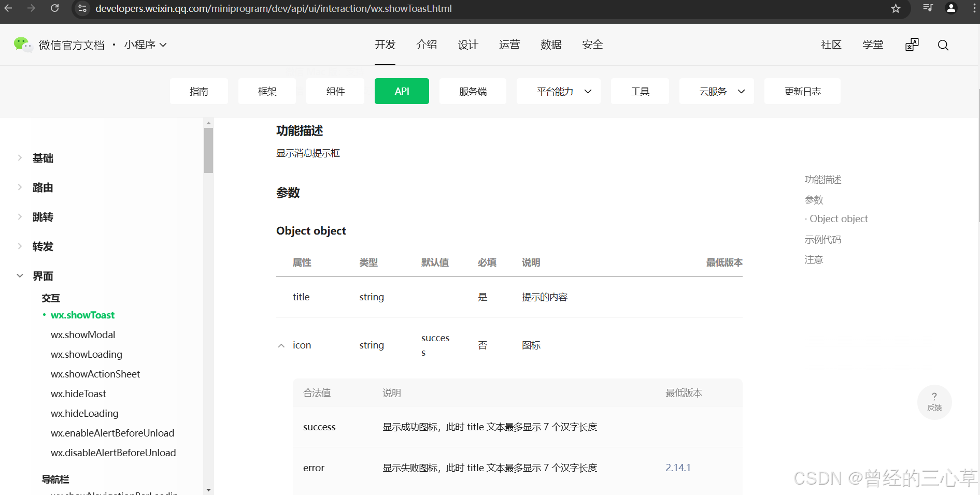Open wx.hideLoading in the sidebar
The width and height of the screenshot is (980, 495).
84,413
